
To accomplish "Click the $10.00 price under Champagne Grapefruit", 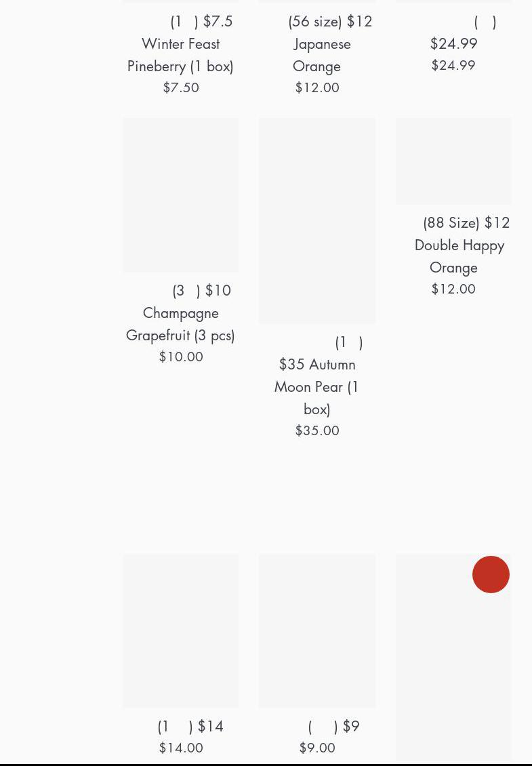I will click(181, 357).
